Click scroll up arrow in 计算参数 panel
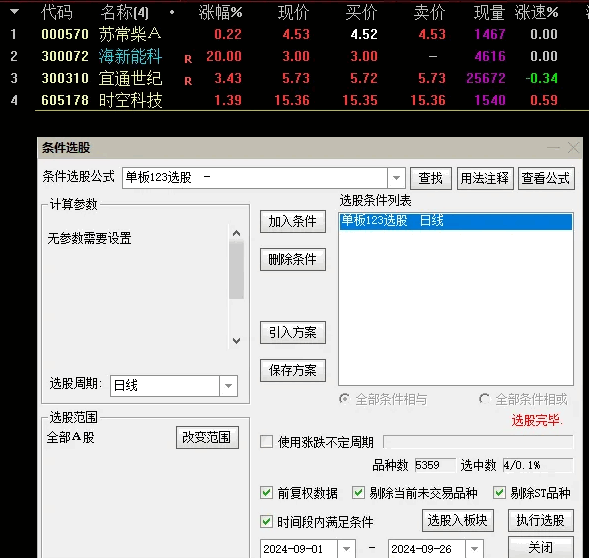The image size is (589, 558). click(236, 233)
